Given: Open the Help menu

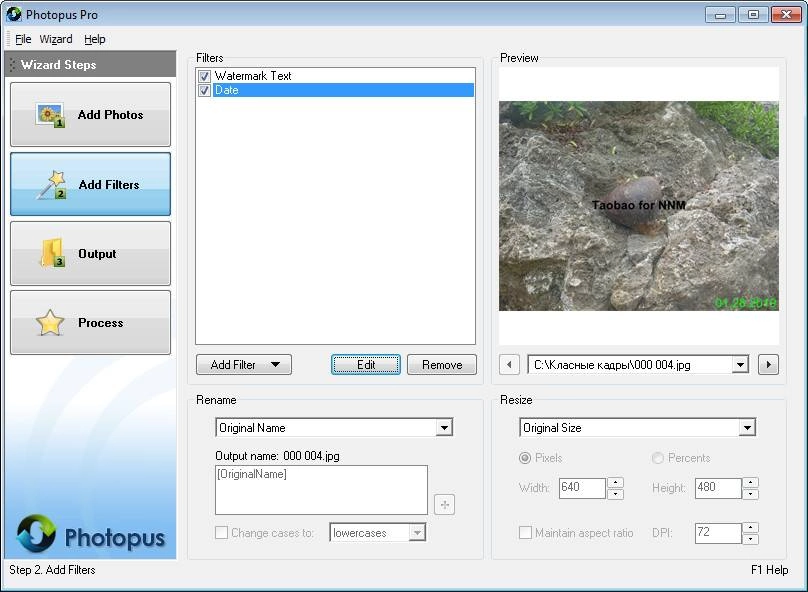Looking at the screenshot, I should click(x=94, y=39).
